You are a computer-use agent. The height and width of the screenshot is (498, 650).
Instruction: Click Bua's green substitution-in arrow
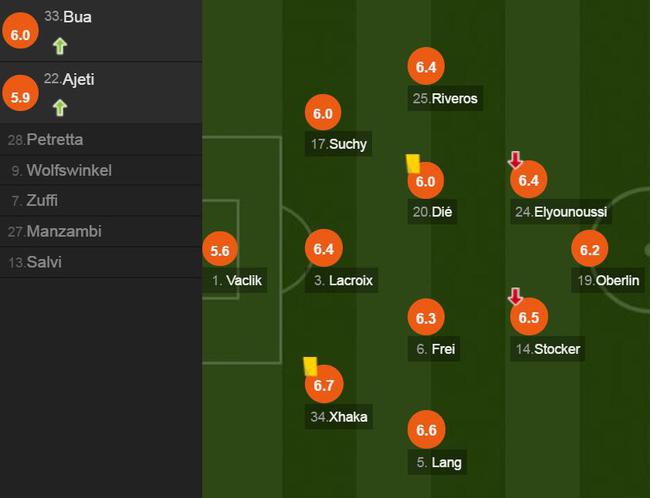[60, 46]
